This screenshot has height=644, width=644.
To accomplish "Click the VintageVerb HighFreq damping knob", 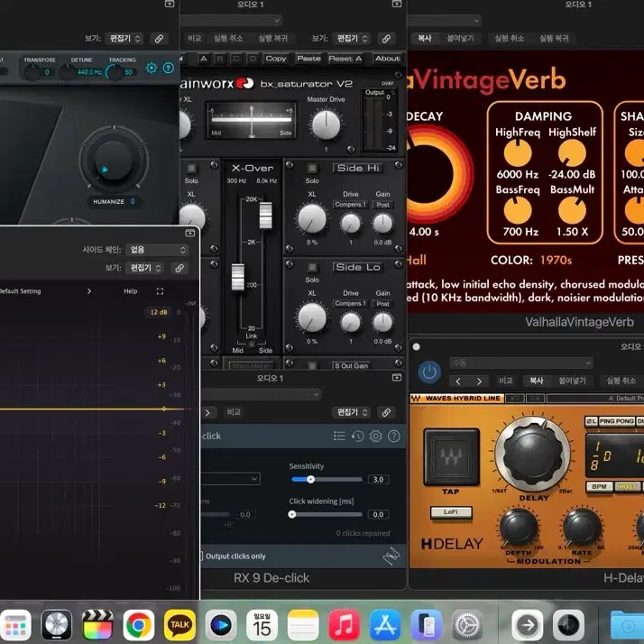I will click(x=518, y=153).
